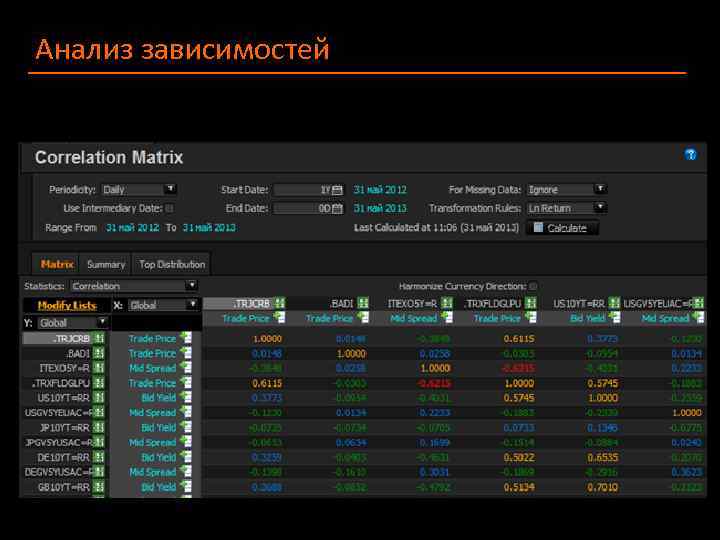The width and height of the screenshot is (720, 540).
Task: Click field icon under US10YT=RR column Bid Yield
Action: (x=614, y=317)
